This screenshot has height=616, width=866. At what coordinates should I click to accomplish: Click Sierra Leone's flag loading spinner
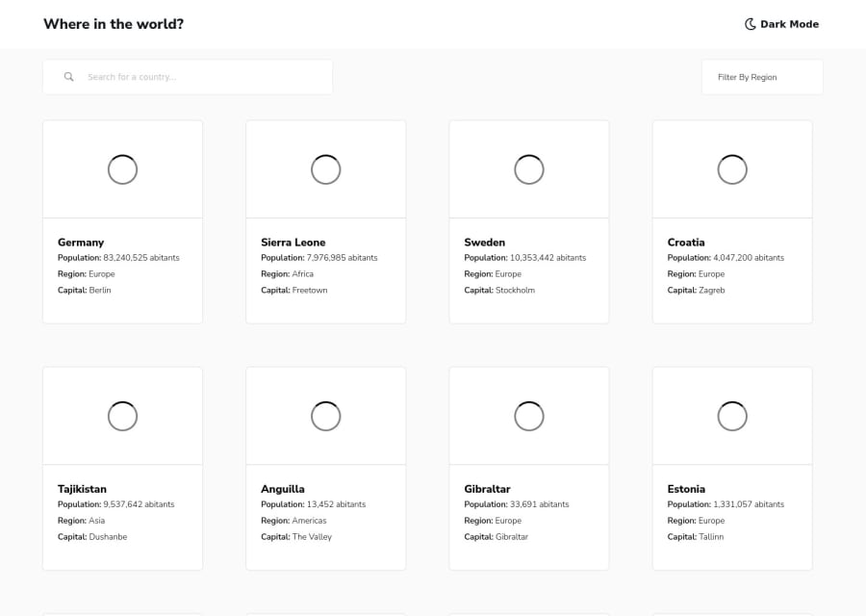[326, 169]
